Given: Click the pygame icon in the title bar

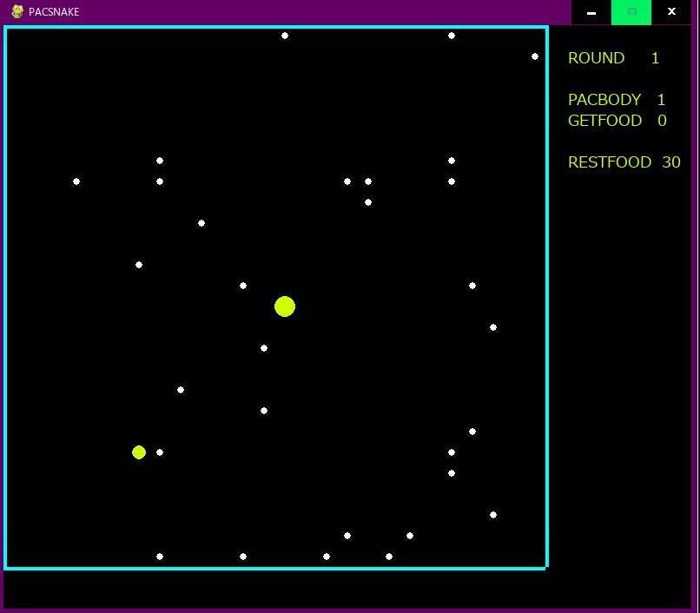Looking at the screenshot, I should pos(17,11).
